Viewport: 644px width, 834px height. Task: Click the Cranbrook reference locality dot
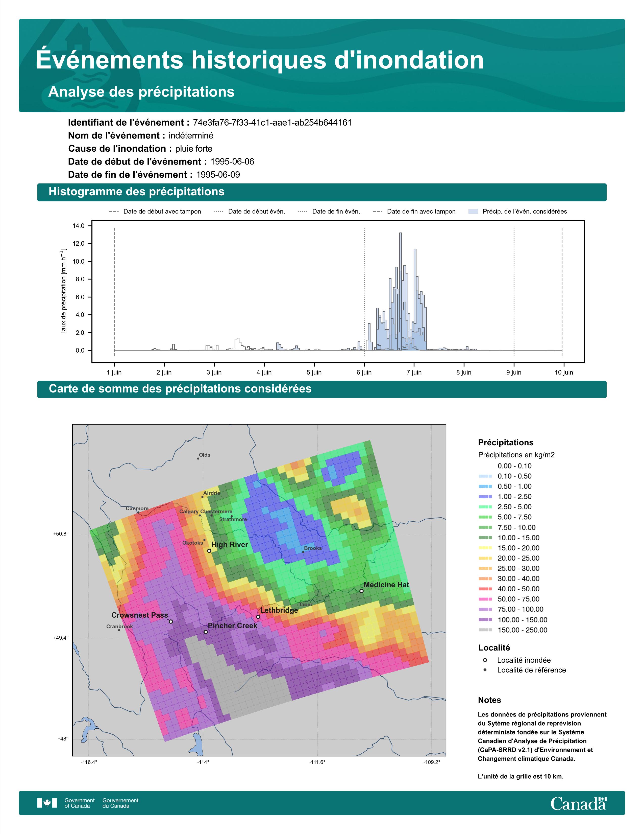click(119, 630)
